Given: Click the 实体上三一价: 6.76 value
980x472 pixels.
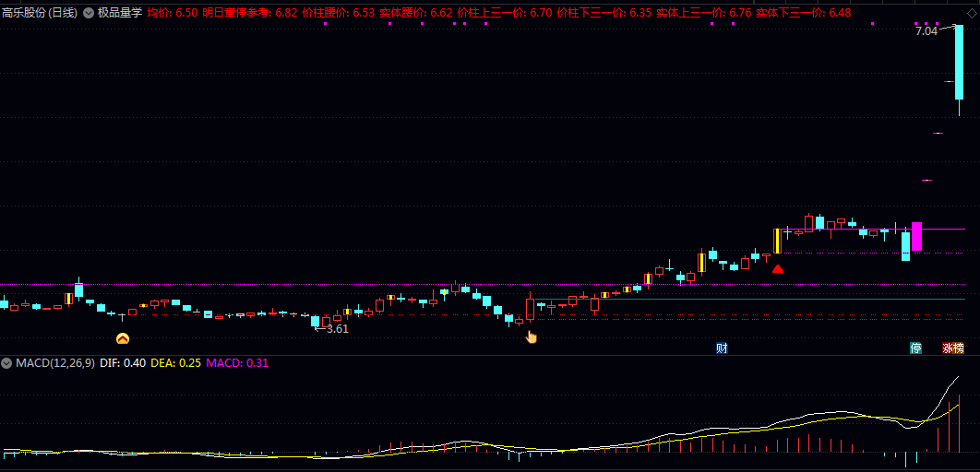Looking at the screenshot, I should coord(704,13).
